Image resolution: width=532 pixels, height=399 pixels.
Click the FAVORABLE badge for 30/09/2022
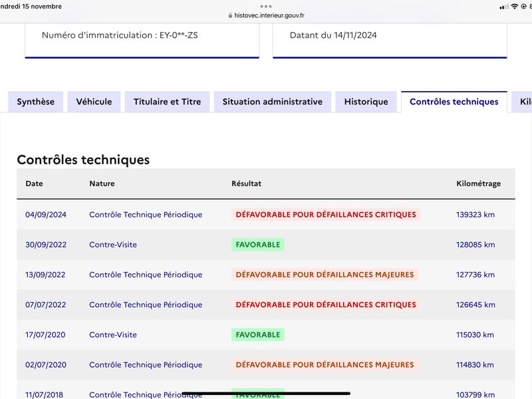[258, 245]
